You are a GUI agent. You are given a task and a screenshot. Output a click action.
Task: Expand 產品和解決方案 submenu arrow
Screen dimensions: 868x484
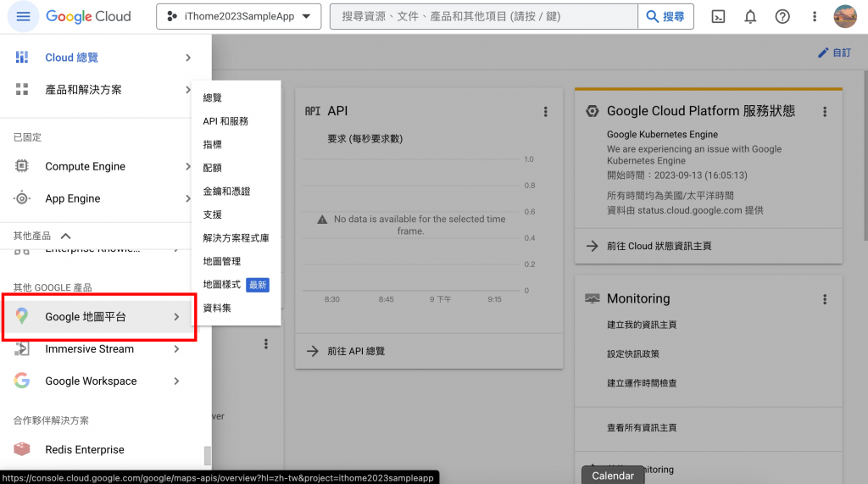pos(187,90)
